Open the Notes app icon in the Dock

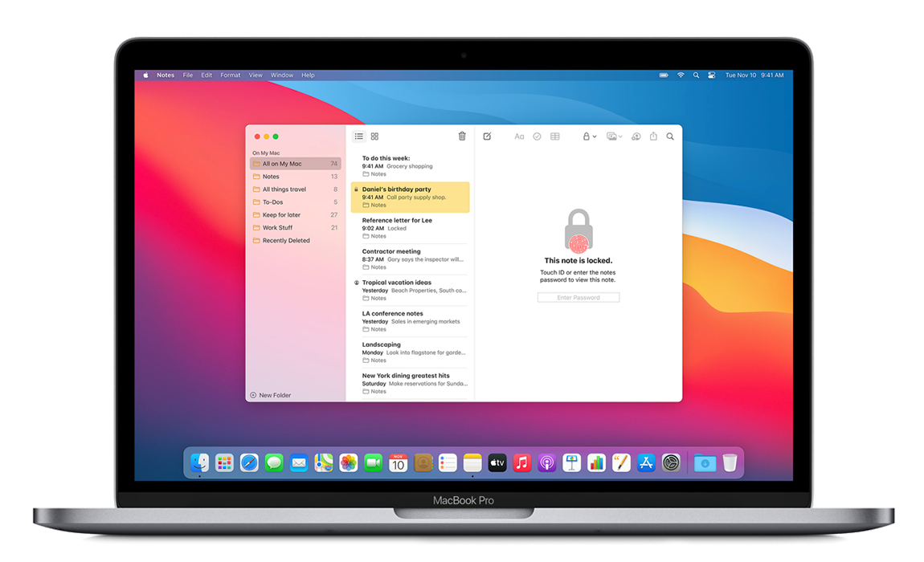coord(472,463)
